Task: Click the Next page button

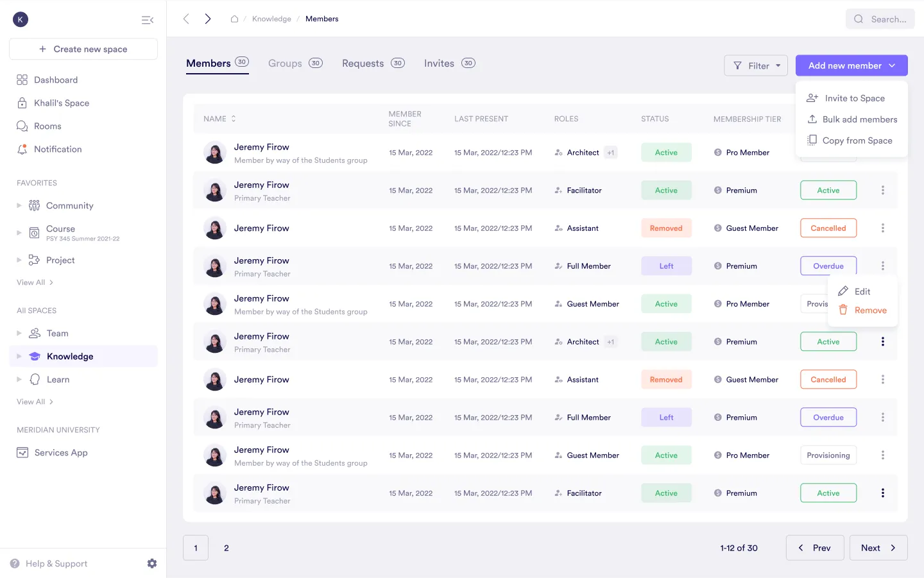Action: pyautogui.click(x=878, y=548)
